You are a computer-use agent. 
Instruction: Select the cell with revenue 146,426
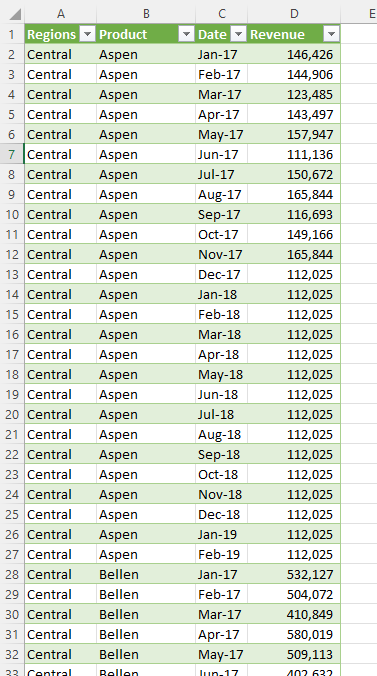(294, 54)
